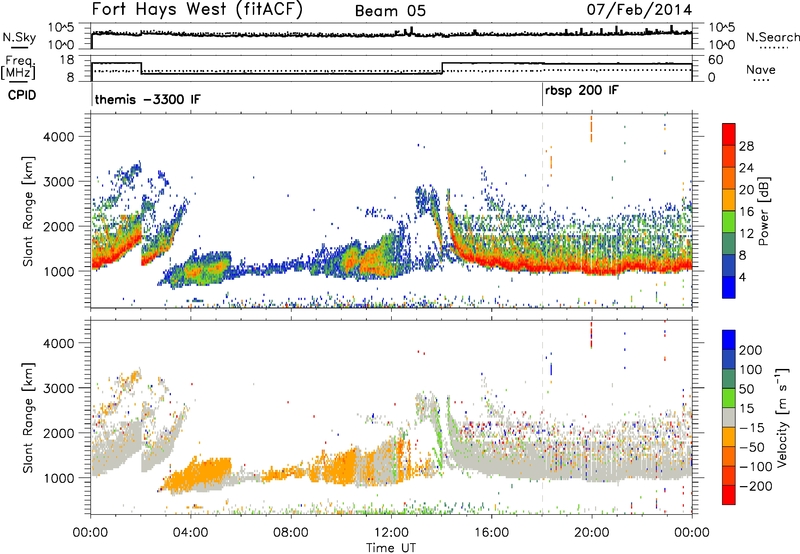The width and height of the screenshot is (800, 554).
Task: Click the 'N.Sky' legend label
Action: click(x=19, y=37)
